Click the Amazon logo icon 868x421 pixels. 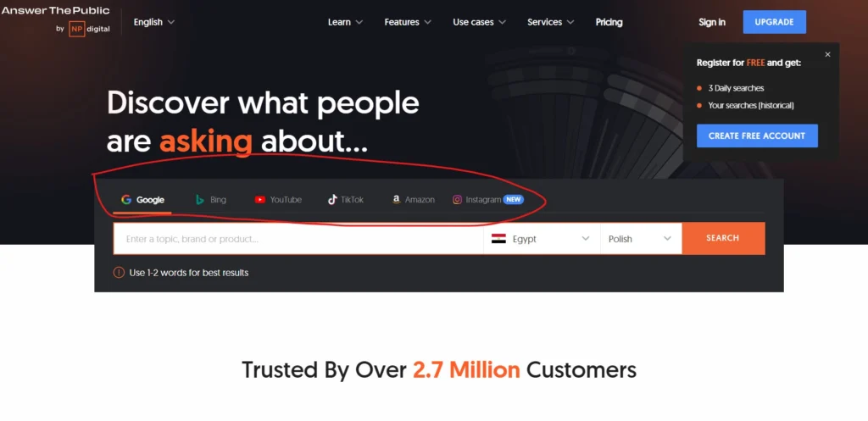click(x=397, y=200)
